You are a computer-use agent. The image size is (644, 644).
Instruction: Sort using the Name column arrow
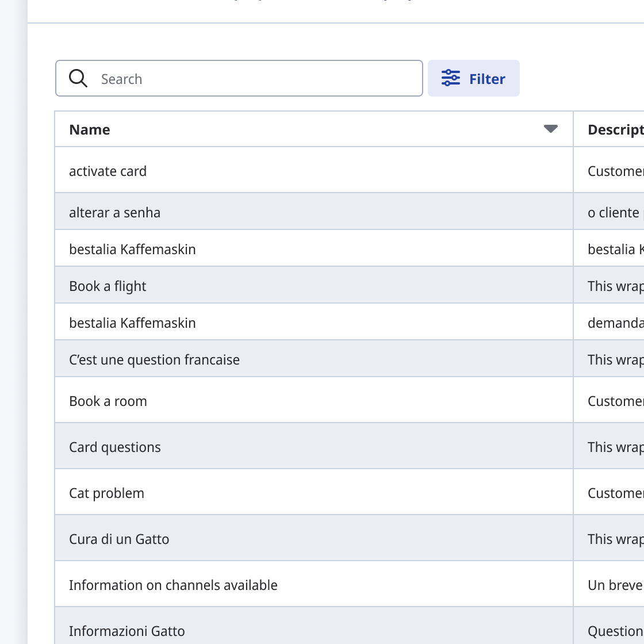click(x=550, y=129)
